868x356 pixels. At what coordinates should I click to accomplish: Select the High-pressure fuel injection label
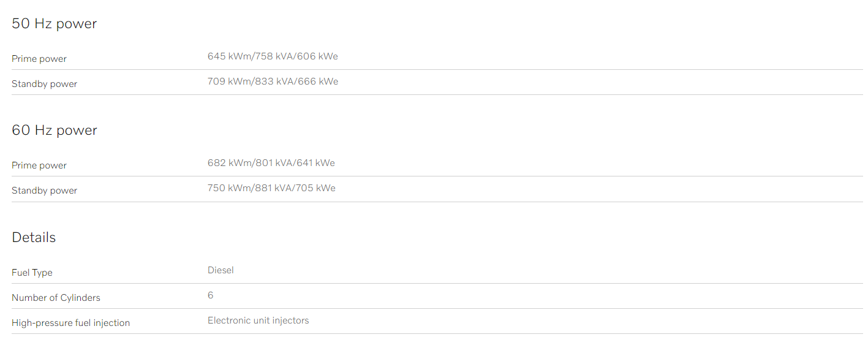70,323
